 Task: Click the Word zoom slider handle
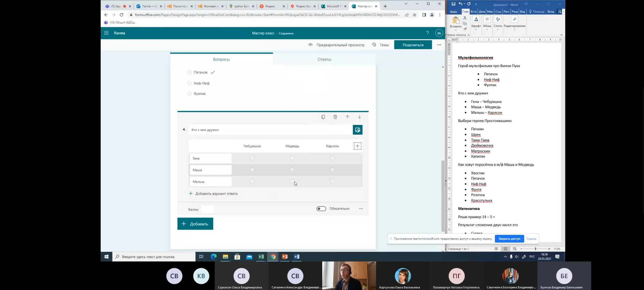(535, 249)
